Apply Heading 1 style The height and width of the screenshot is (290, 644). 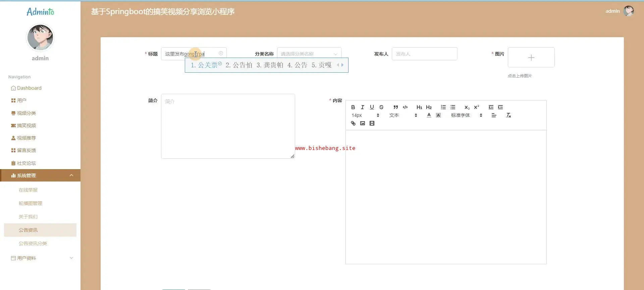click(419, 107)
